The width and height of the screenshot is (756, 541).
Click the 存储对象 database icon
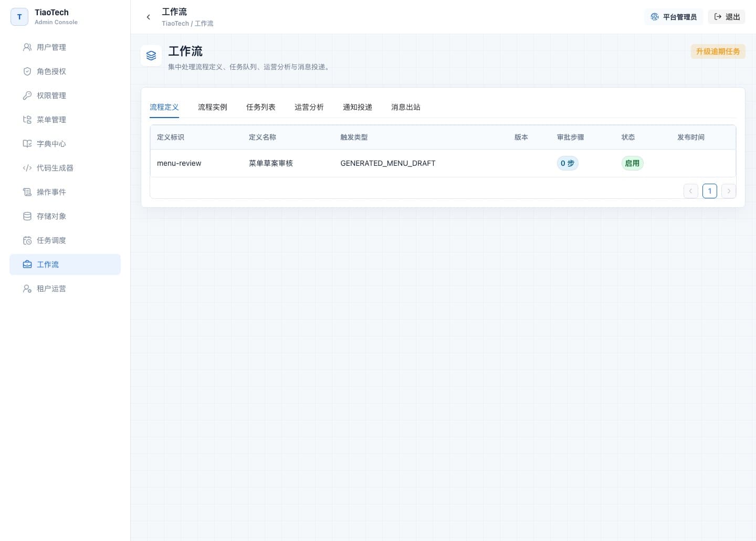27,216
